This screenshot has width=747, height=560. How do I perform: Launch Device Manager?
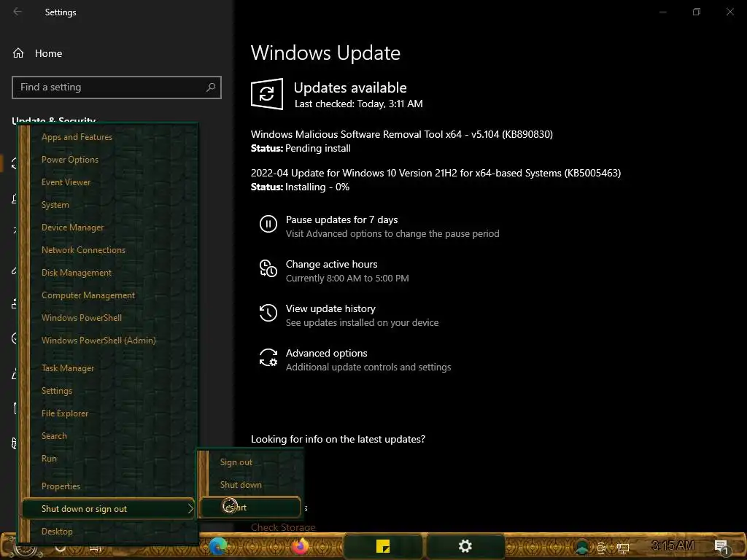[x=72, y=227]
